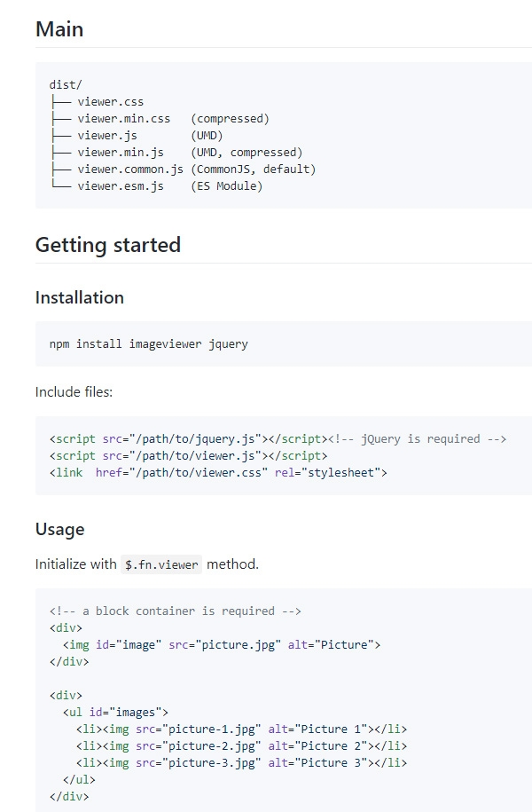Click the 'Include files:' text
Screen dimensions: 532x812
74,392
